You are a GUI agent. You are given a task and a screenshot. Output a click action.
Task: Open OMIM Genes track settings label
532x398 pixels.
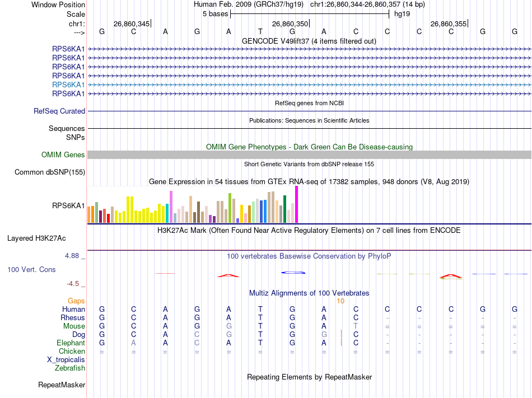click(63, 155)
